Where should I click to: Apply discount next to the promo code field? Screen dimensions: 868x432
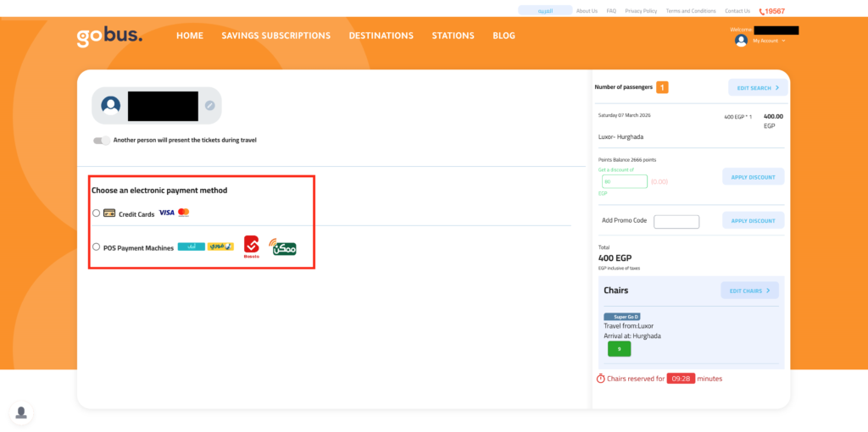pyautogui.click(x=753, y=220)
